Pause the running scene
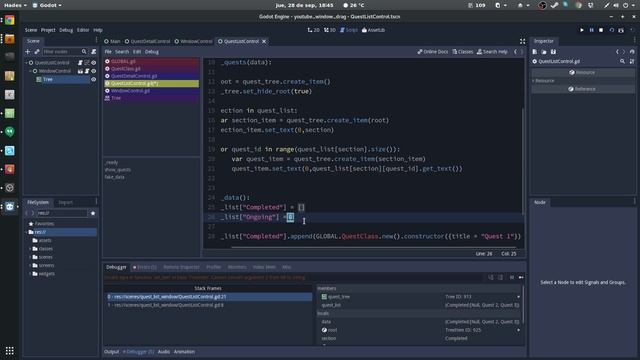The width and height of the screenshot is (640, 360). [x=591, y=30]
